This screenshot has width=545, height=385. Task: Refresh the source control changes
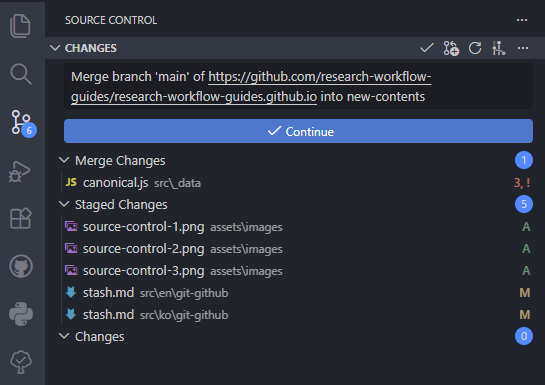[x=475, y=48]
